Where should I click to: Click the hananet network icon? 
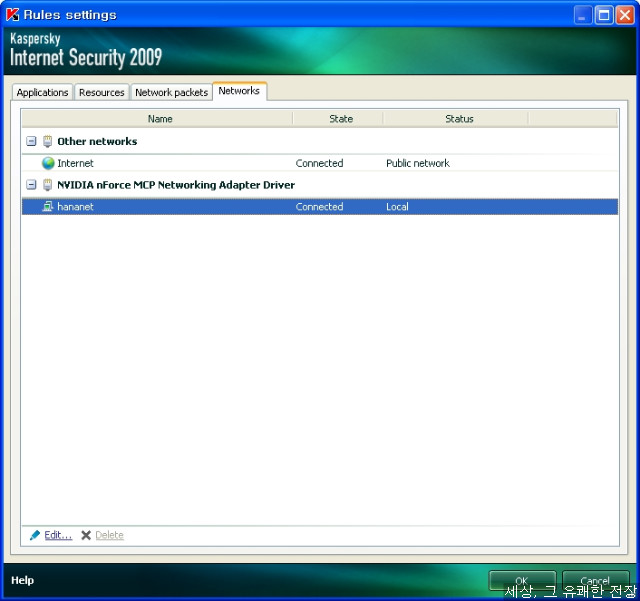point(48,207)
